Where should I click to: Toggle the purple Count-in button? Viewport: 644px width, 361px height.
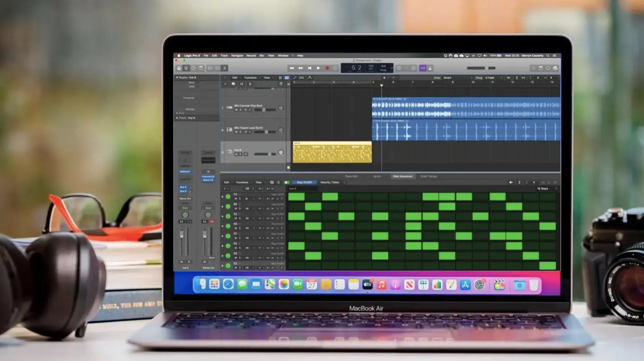[x=422, y=68]
